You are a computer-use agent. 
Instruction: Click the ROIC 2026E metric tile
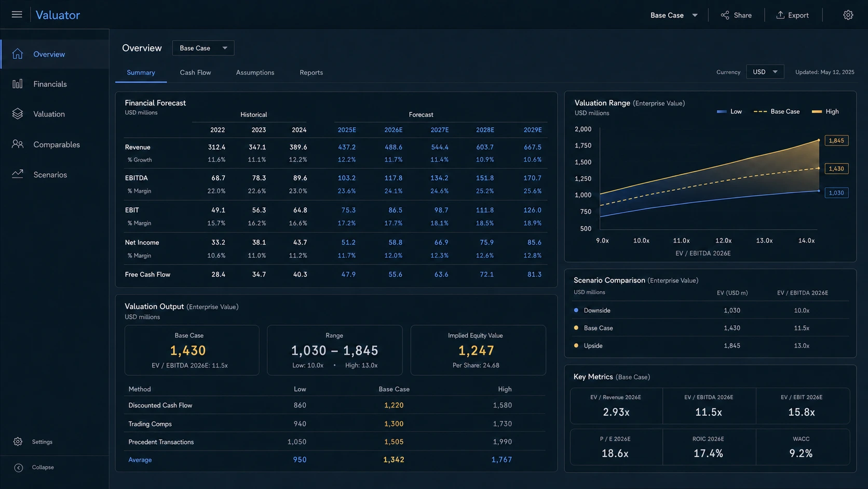tap(709, 447)
